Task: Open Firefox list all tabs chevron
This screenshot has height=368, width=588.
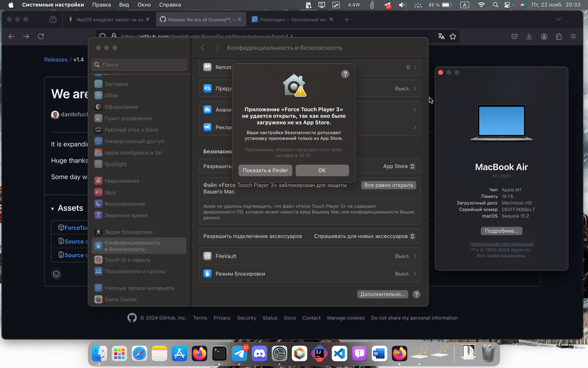Action: 559,19
